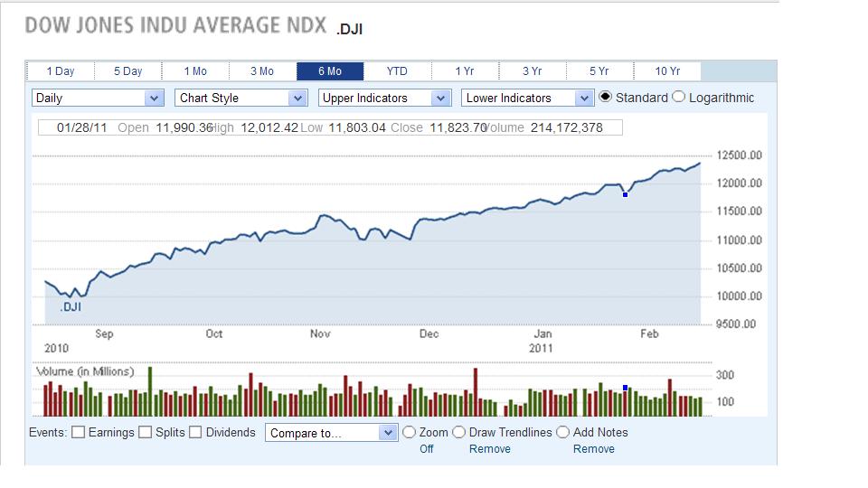Select the 1 Day time range tab
The height and width of the screenshot is (488, 868).
pos(61,71)
